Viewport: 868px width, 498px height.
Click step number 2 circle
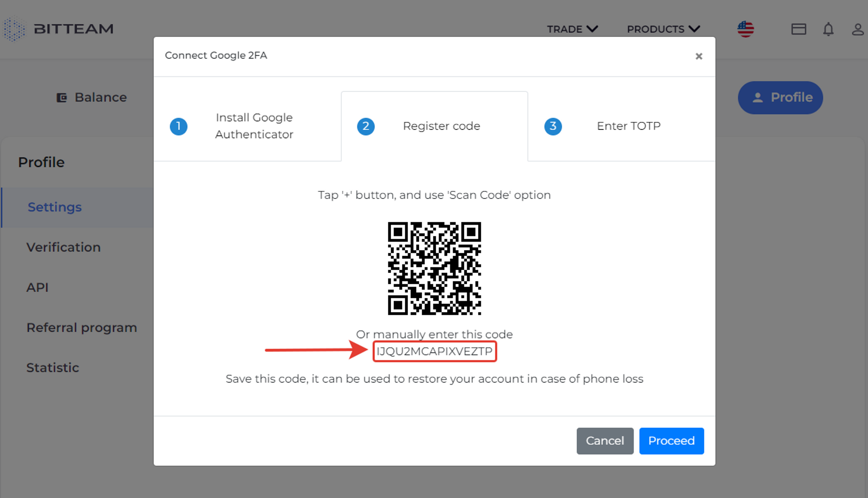pos(365,126)
